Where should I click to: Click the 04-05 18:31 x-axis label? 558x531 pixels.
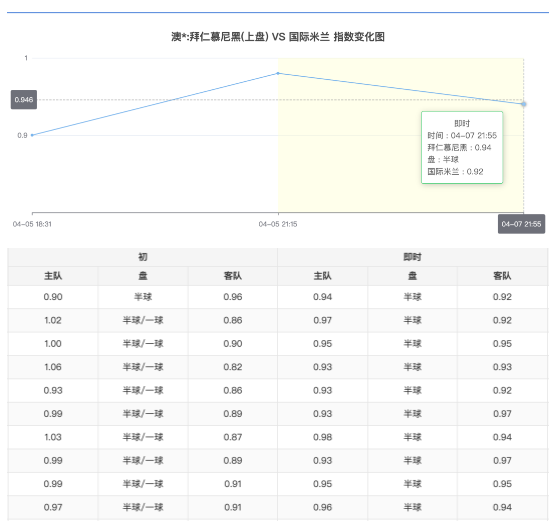[32, 224]
